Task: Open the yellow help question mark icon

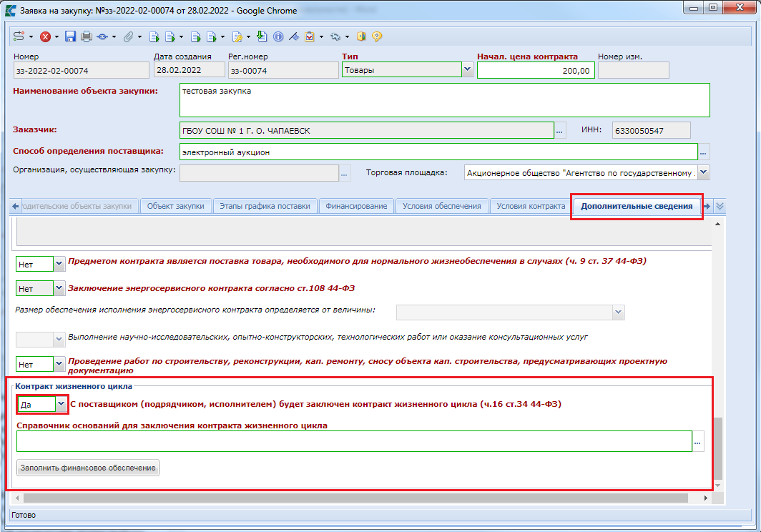Action: point(377,36)
